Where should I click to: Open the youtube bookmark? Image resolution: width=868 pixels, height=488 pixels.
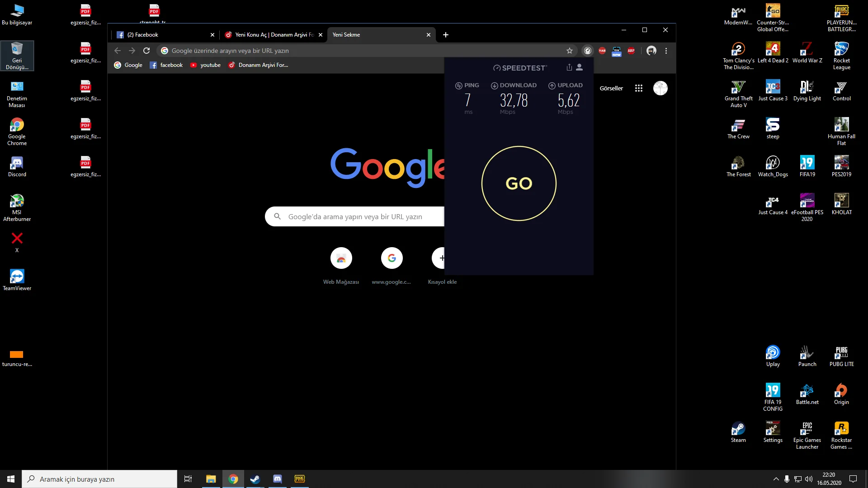(206, 65)
